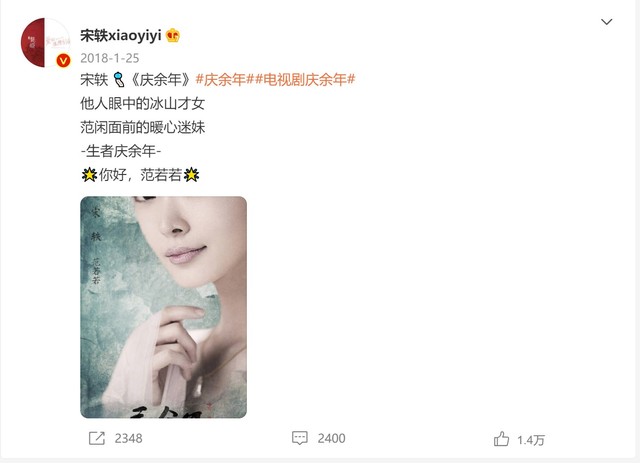This screenshot has height=463, width=640.
Task: Click the orange V verified badge
Action: click(63, 60)
